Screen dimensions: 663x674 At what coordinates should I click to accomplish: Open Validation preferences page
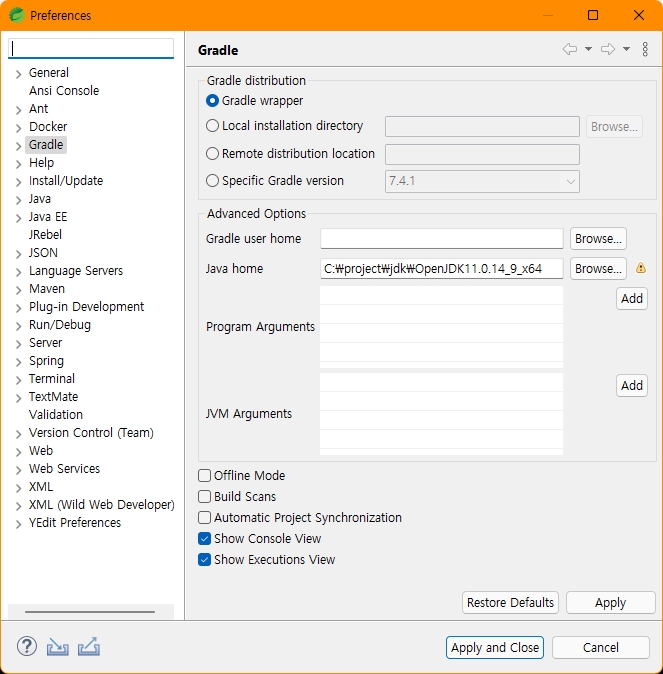pos(56,415)
